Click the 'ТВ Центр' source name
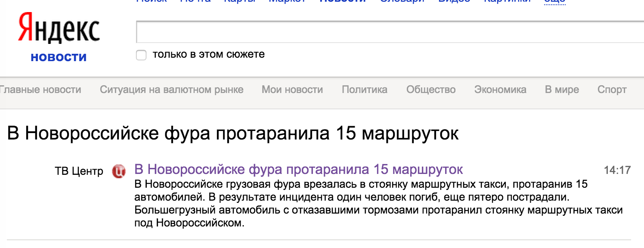Image resolution: width=644 pixels, height=248 pixels. click(79, 171)
